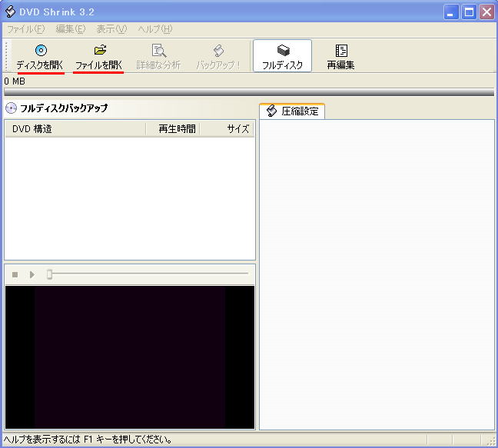Click the DVD Shrink title bar icon
The image size is (498, 448).
(x=10, y=12)
